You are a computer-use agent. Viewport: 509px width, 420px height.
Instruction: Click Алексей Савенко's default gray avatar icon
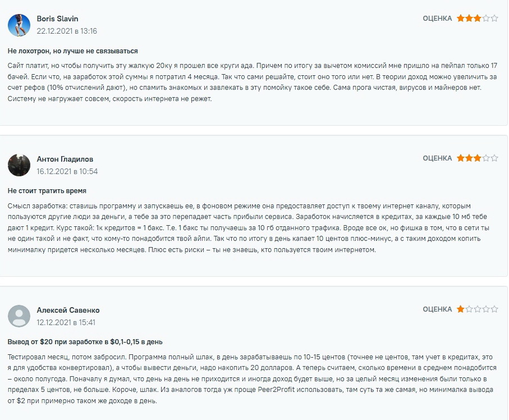pos(19,316)
